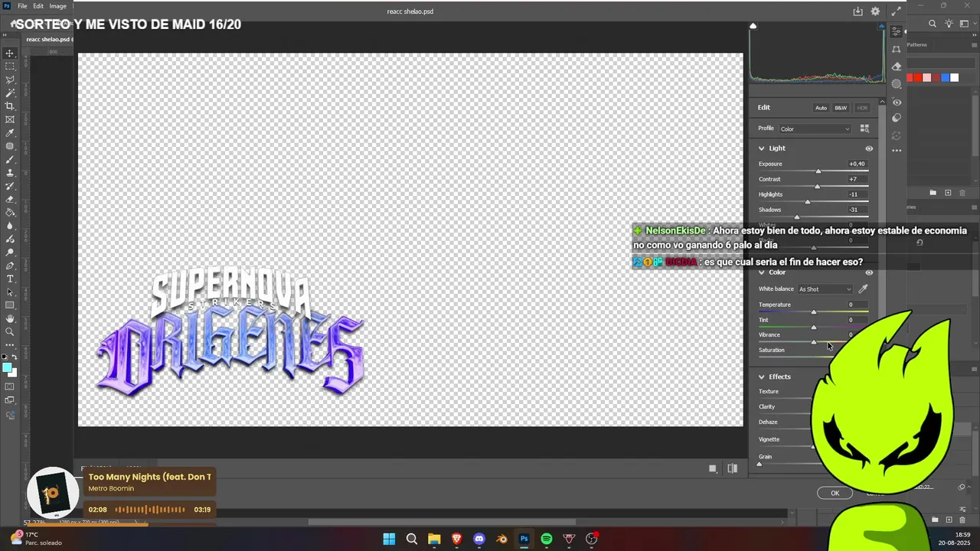Viewport: 980px width, 551px height.
Task: Select the Polygonal Lasso tool
Action: coord(10,80)
